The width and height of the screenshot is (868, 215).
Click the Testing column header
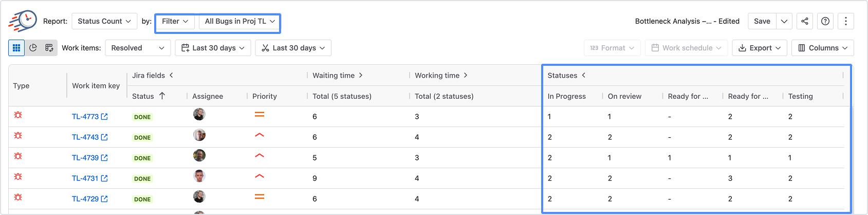point(801,96)
